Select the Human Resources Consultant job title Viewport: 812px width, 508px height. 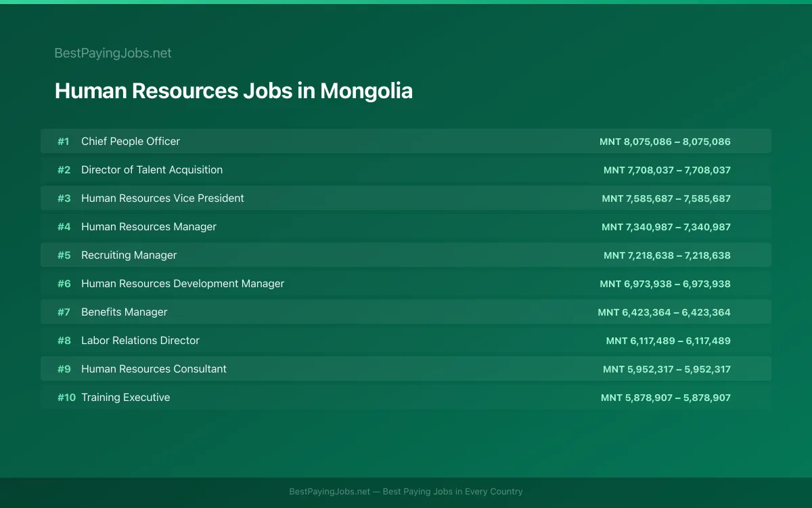click(x=154, y=368)
